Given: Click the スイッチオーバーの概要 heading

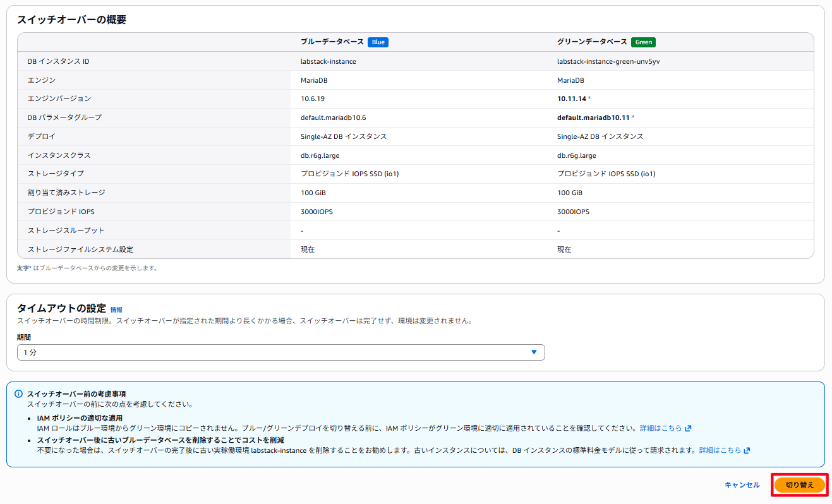Looking at the screenshot, I should pyautogui.click(x=71, y=20).
